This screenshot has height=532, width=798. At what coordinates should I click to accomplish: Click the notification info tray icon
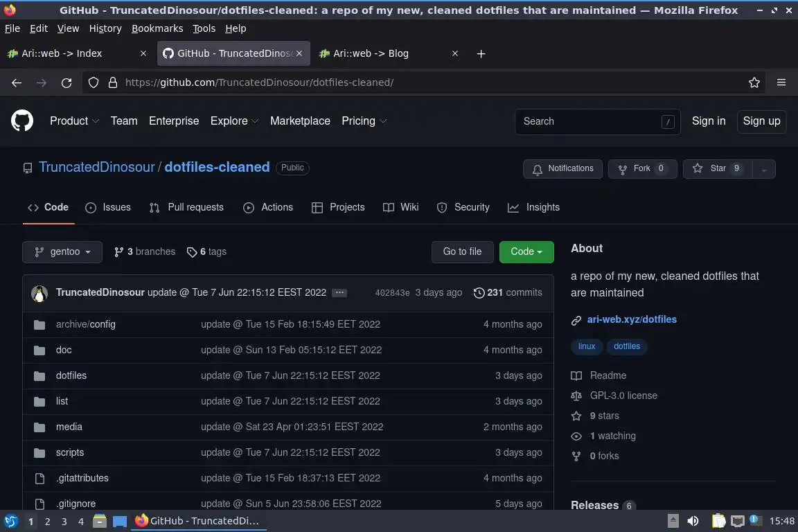[756, 520]
